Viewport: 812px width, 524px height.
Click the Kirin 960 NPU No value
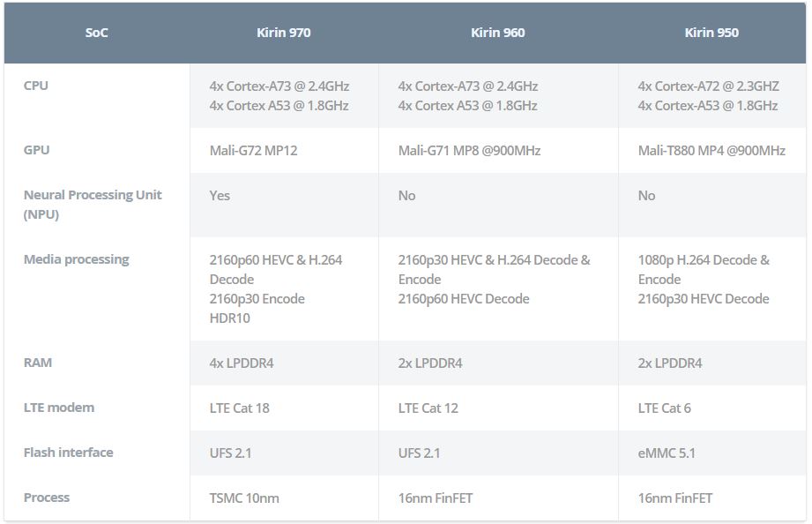tap(406, 196)
